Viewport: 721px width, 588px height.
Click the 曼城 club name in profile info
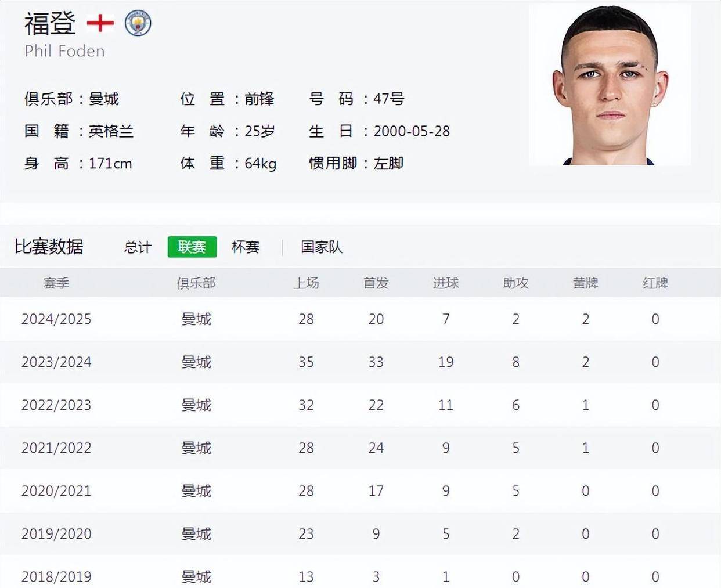tap(104, 99)
